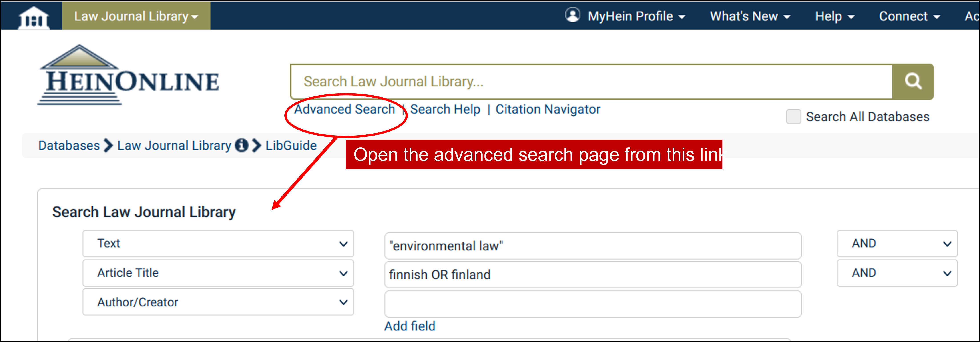
Task: Click the empty Author/Creator input field
Action: click(x=593, y=304)
